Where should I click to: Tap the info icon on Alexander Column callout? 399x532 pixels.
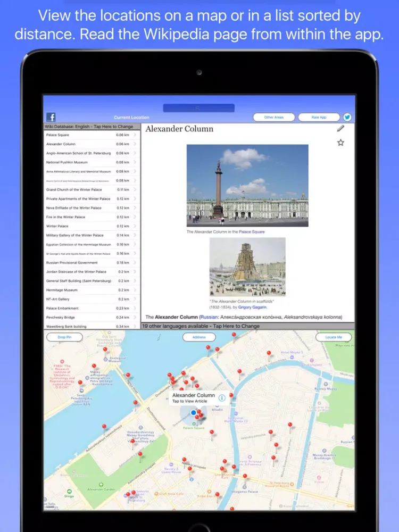[x=221, y=397]
